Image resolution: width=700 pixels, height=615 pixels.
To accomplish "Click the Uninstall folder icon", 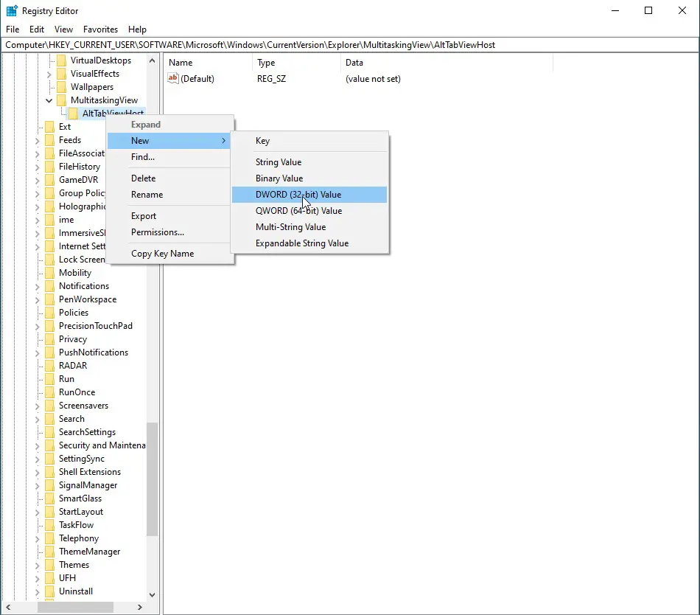I will [x=49, y=591].
